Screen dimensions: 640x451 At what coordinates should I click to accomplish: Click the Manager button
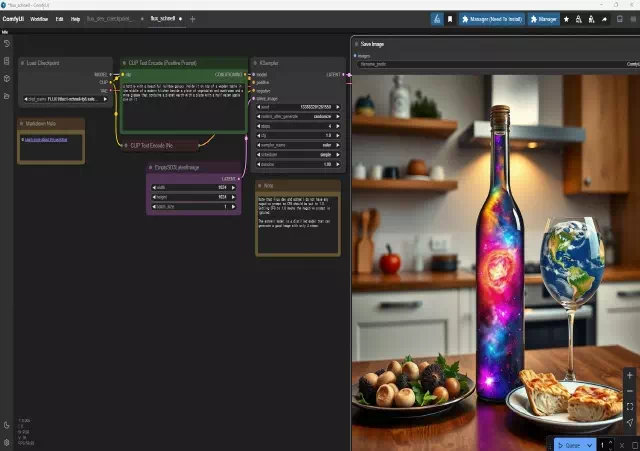[x=544, y=18]
